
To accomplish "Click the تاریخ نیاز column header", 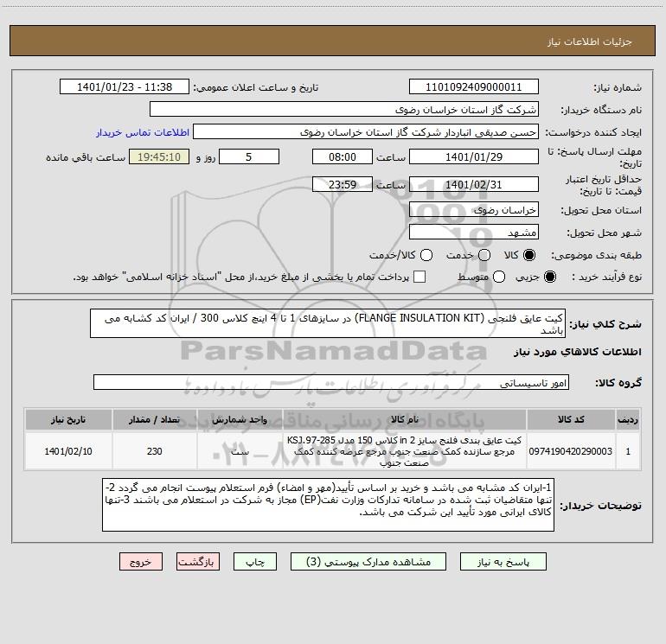I will [68, 420].
